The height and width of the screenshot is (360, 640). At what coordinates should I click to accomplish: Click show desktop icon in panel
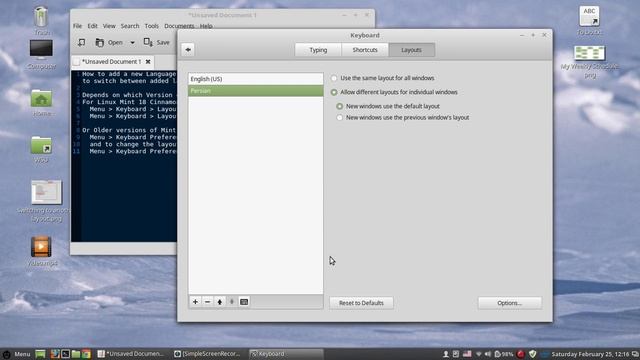[x=40, y=354]
